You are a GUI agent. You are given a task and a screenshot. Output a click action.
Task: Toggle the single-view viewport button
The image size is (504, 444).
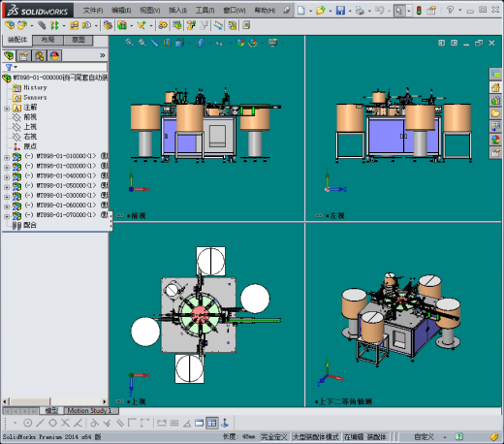point(200,423)
